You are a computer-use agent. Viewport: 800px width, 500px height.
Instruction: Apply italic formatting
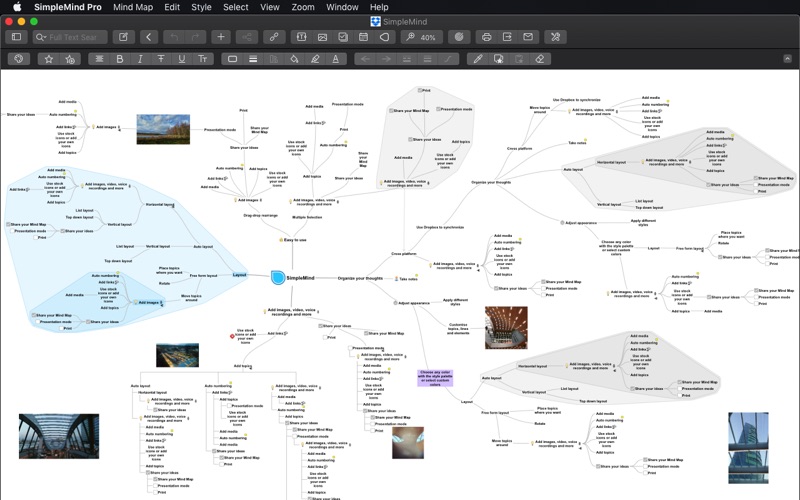coord(140,59)
